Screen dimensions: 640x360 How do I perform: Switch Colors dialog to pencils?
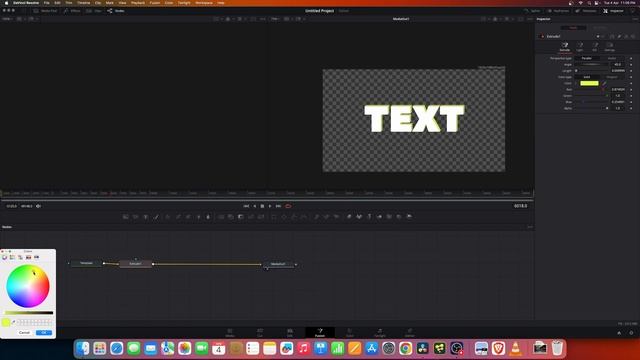click(36, 257)
